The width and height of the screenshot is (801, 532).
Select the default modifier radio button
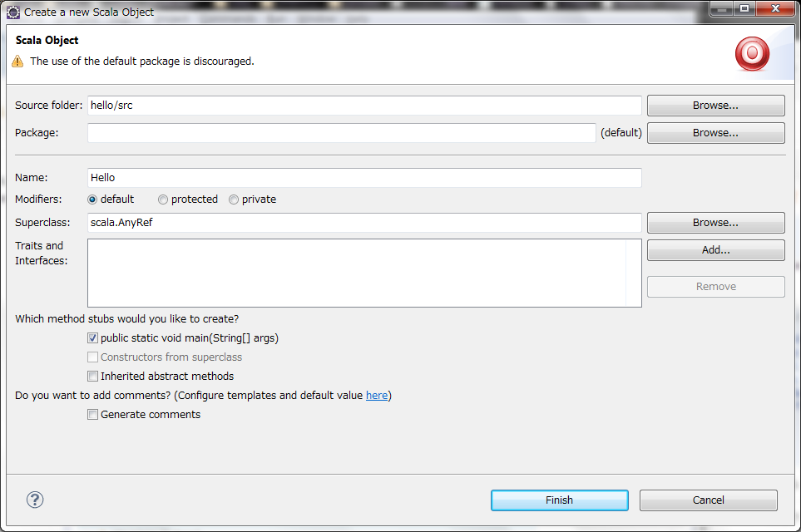point(92,199)
